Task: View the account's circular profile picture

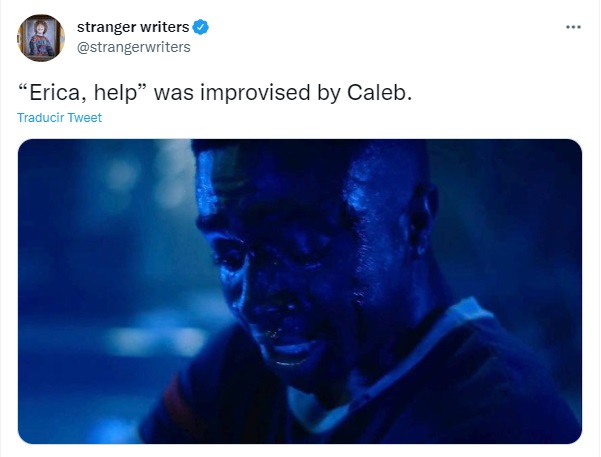Action: (41, 38)
